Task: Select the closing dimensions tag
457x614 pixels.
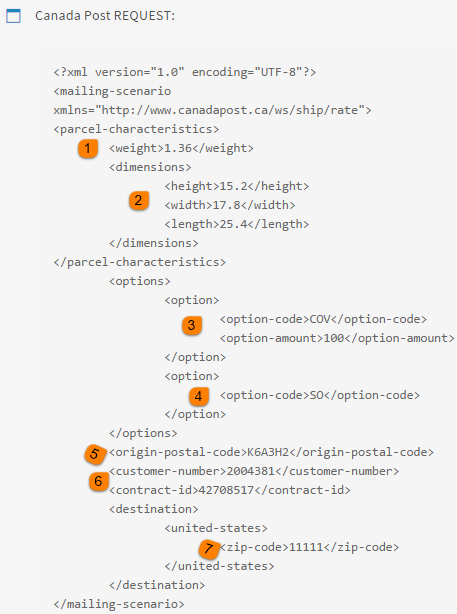Action: (154, 243)
